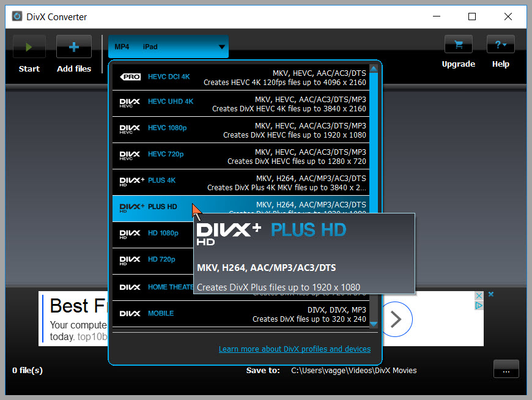Screen dimensions: 532x400
Task: Choose the MOBILE profile
Action: (x=240, y=314)
